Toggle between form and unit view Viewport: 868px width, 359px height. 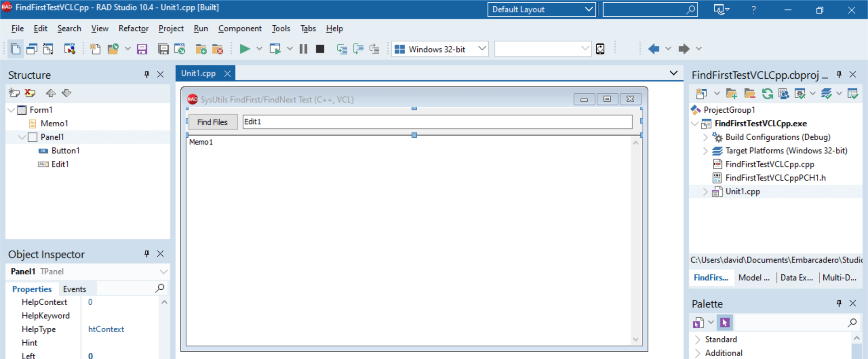48,49
